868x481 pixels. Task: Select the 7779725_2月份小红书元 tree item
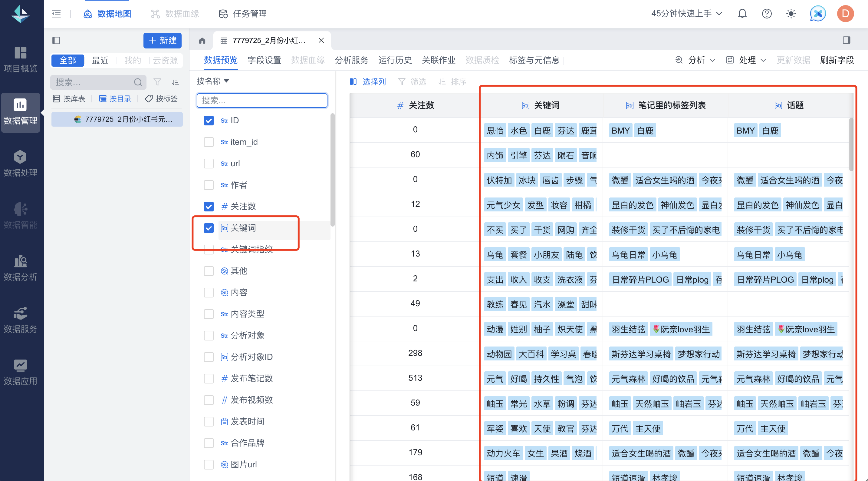coord(117,119)
